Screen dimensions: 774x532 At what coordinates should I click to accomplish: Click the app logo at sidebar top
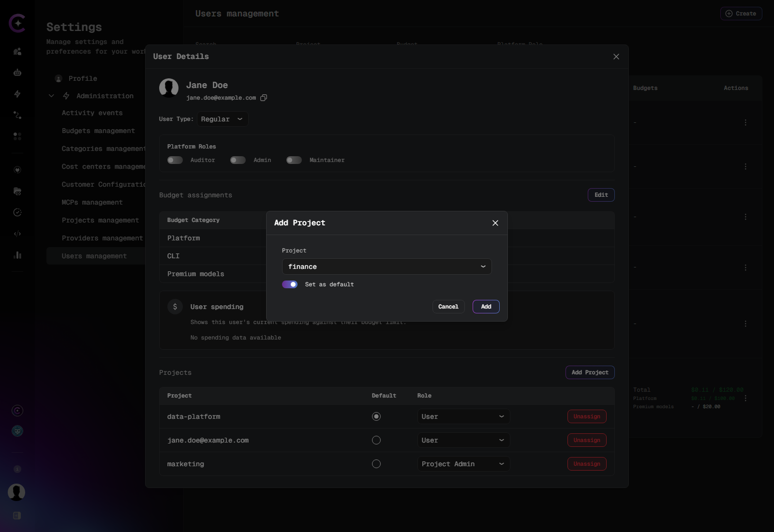(x=17, y=23)
